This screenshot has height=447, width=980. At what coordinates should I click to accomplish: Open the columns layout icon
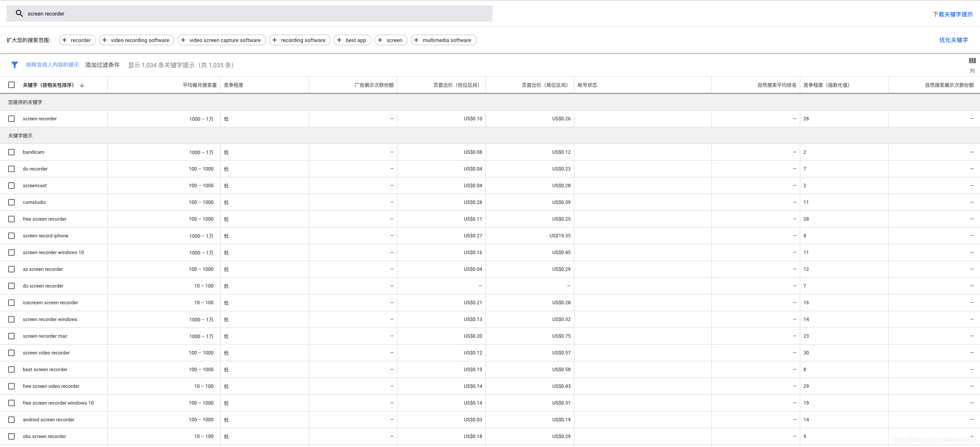[x=972, y=61]
